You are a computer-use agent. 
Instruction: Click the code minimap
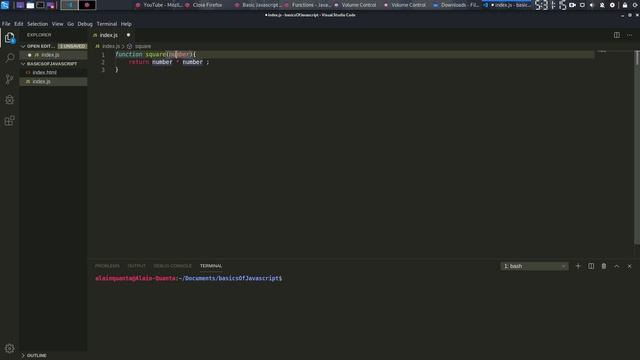[x=602, y=52]
